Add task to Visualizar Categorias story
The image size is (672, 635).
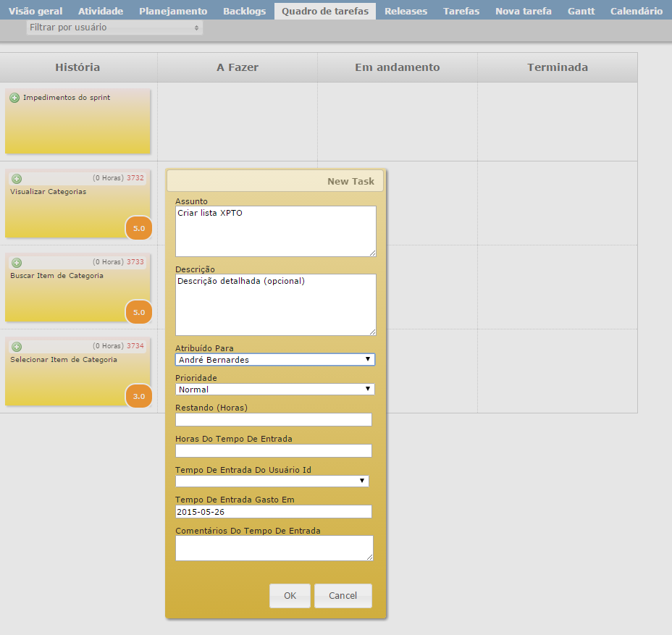17,179
